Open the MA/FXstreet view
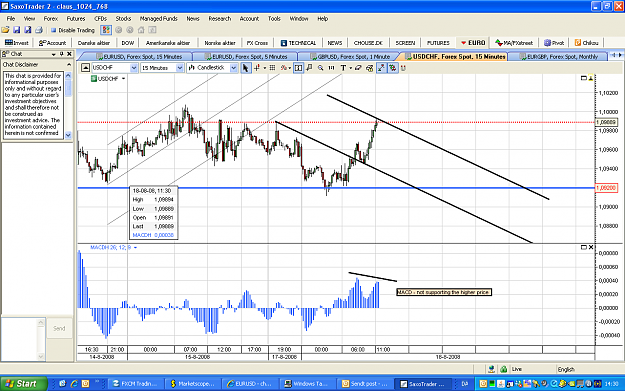The image size is (625, 391). pos(514,43)
